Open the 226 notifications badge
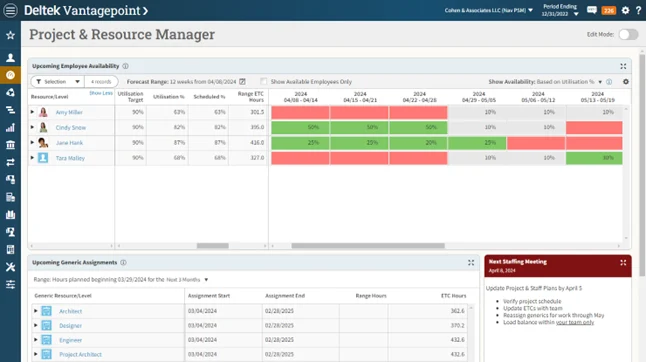 click(609, 11)
